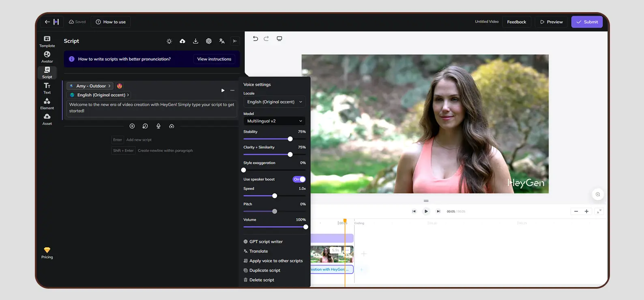This screenshot has width=644, height=300.
Task: Open the Template panel in sidebar
Action: pos(47,41)
